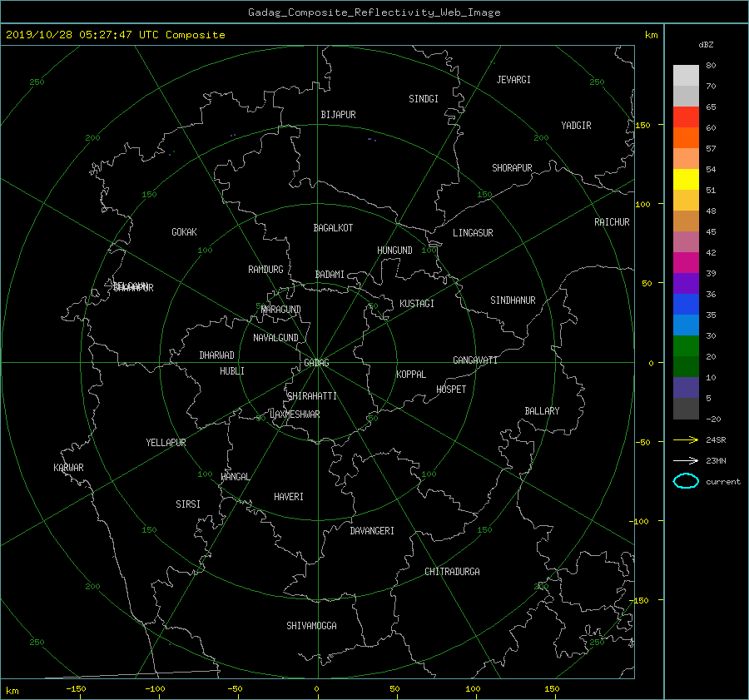Viewport: 749px width, 700px height.
Task: Click the YELLAPUR label
Action: 166,443
